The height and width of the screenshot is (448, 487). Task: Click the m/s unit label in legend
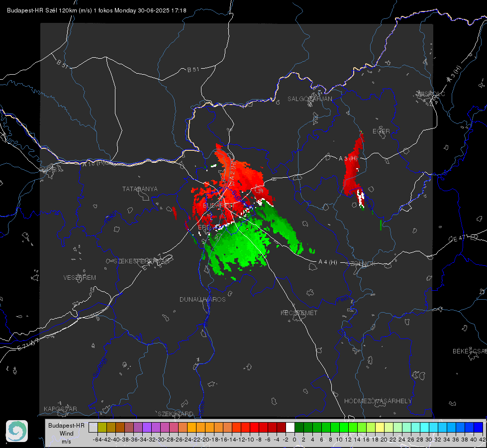(67, 442)
